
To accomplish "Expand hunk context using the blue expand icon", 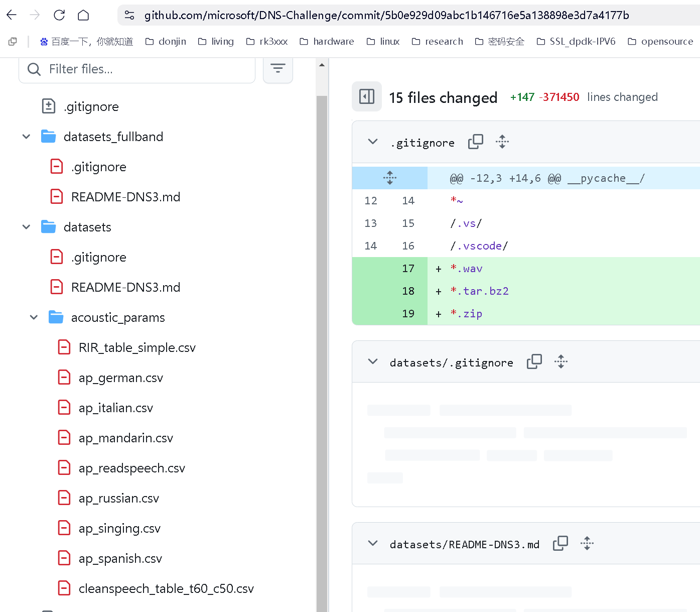I will pyautogui.click(x=390, y=177).
